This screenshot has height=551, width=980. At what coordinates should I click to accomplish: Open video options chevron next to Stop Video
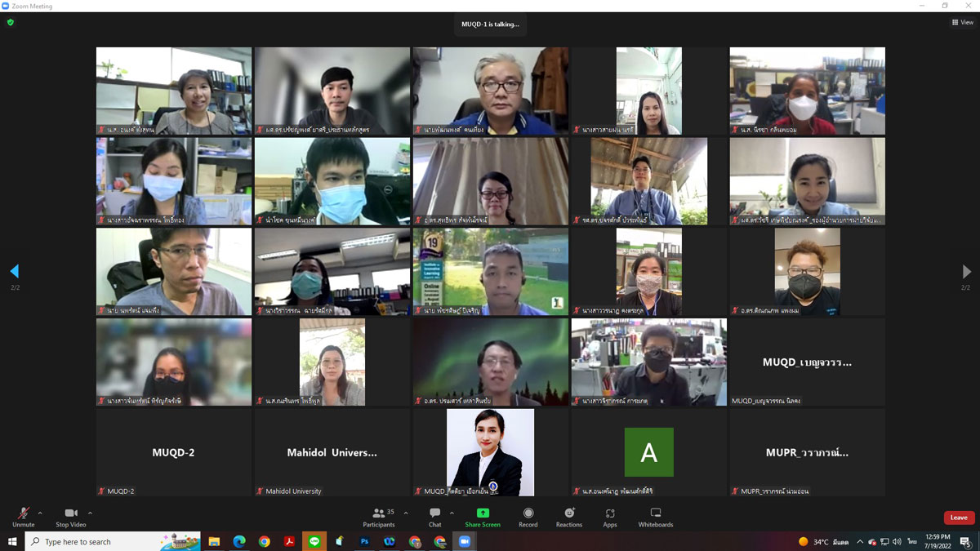(90, 513)
